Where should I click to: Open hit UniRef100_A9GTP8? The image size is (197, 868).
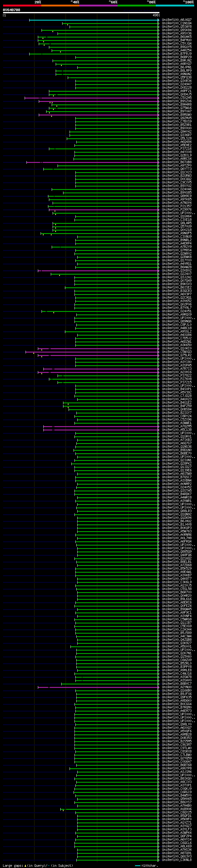176,768
